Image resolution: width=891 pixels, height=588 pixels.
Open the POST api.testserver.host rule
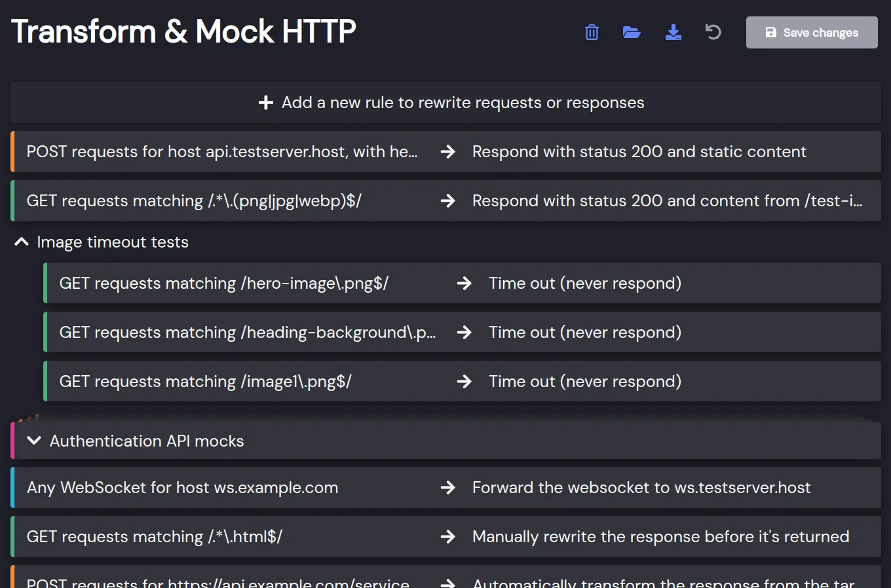point(221,152)
